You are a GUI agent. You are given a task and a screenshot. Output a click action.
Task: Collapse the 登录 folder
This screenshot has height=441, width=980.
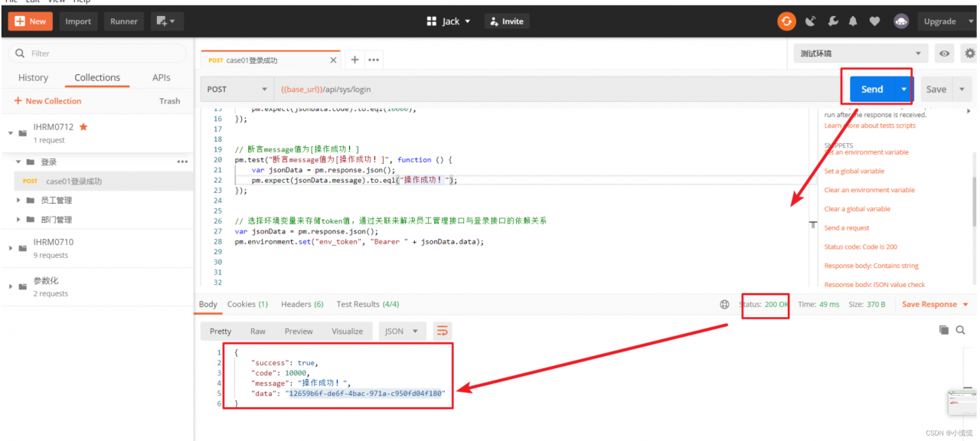tap(18, 162)
